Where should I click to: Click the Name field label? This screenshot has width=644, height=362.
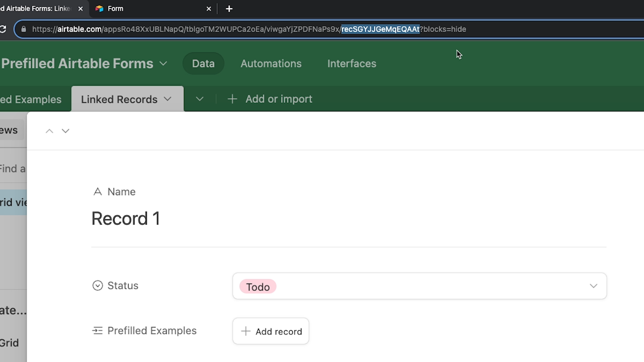click(122, 192)
